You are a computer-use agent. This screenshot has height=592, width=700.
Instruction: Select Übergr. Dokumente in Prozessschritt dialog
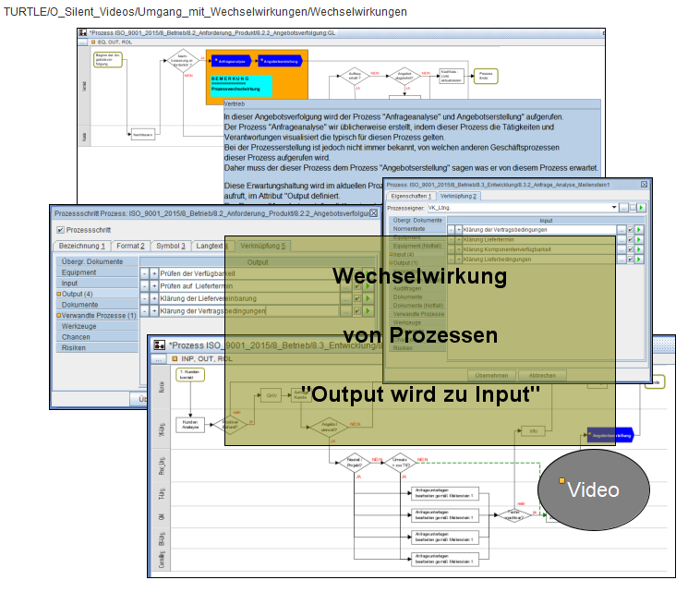97,261
